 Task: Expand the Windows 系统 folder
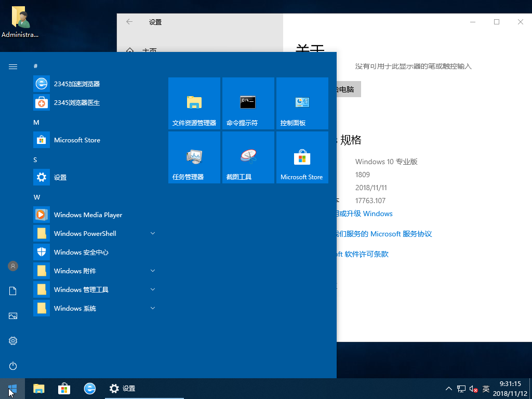[x=153, y=308]
